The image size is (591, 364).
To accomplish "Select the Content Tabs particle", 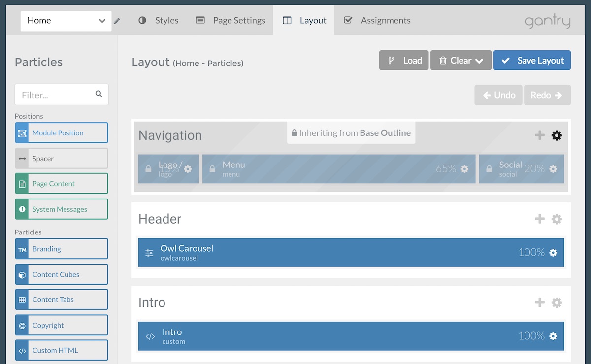I will point(62,299).
